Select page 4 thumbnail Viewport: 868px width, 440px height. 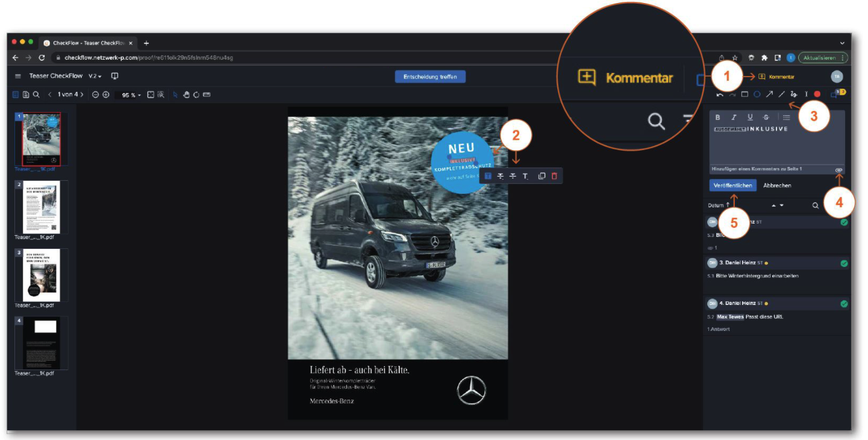pos(41,343)
